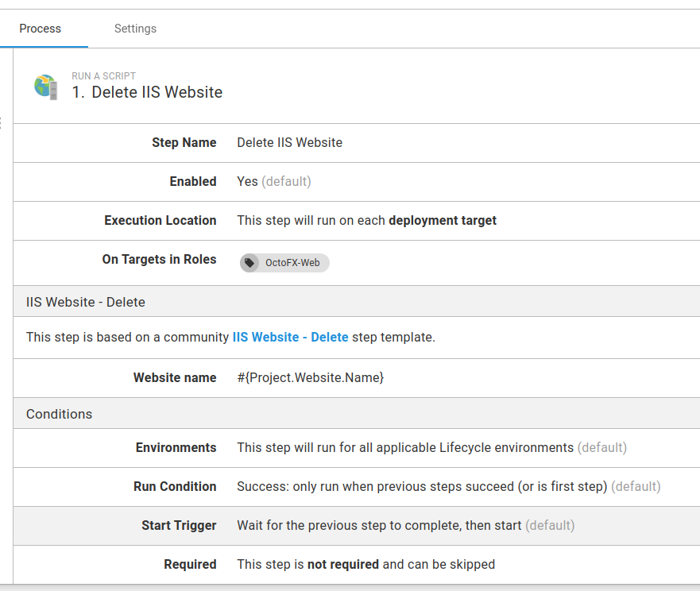Expand the highlighted Start Trigger row

click(356, 526)
